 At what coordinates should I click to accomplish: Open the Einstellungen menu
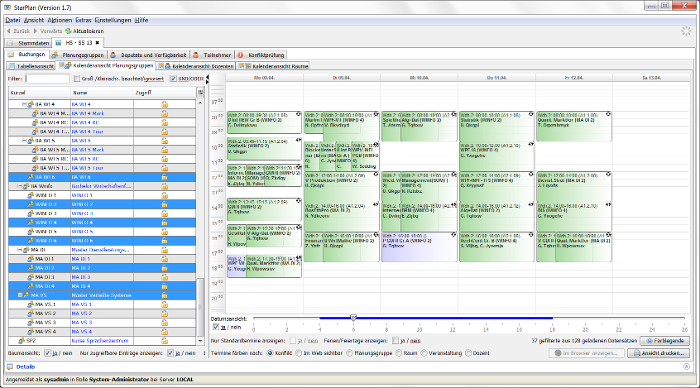click(113, 20)
